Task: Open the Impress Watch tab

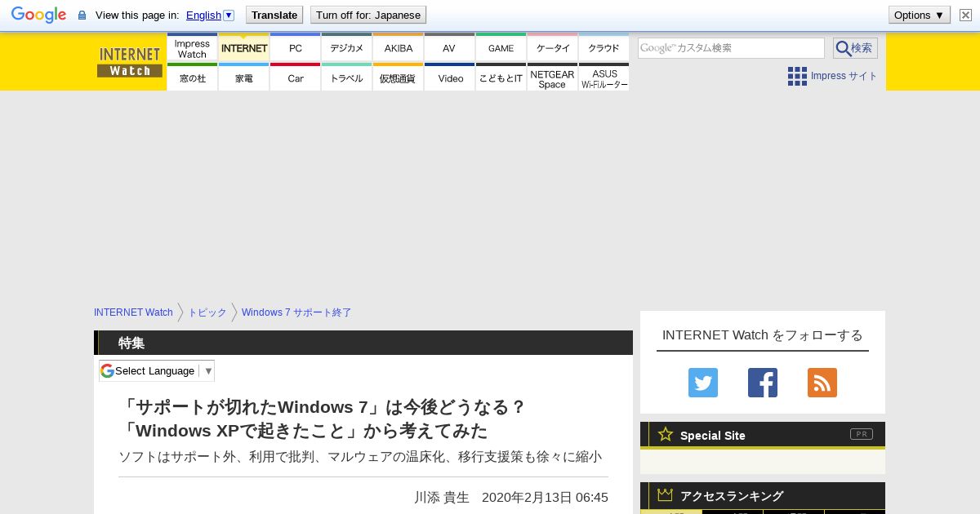Action: pyautogui.click(x=192, y=48)
